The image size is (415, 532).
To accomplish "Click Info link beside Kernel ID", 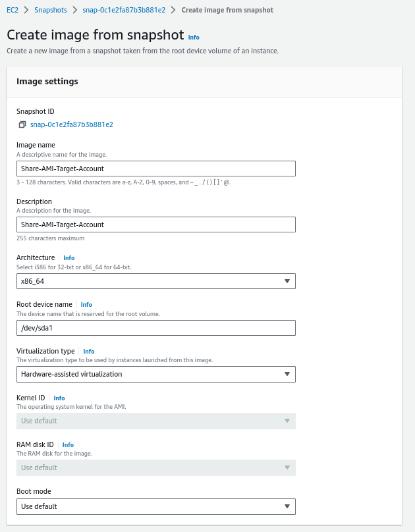I will point(59,398).
